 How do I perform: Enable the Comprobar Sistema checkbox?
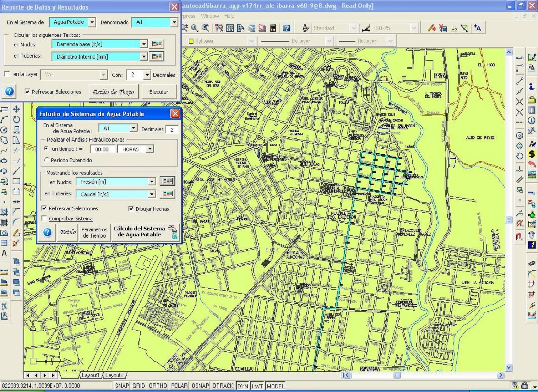[x=44, y=218]
